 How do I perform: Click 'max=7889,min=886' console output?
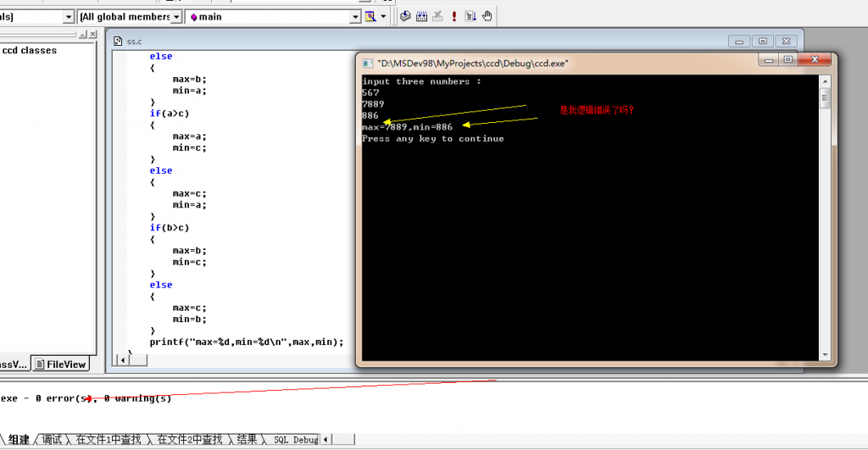click(x=407, y=127)
